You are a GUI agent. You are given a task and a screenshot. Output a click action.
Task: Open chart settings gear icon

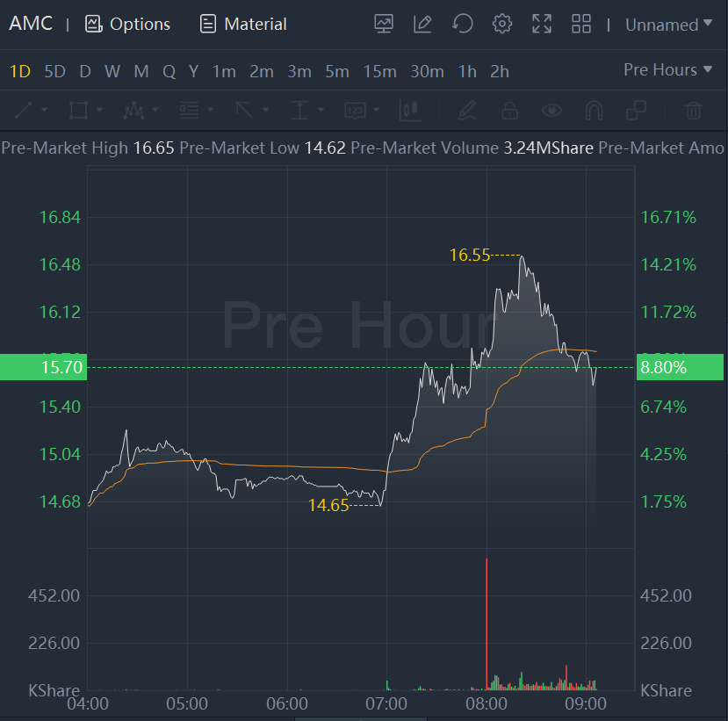[x=502, y=24]
